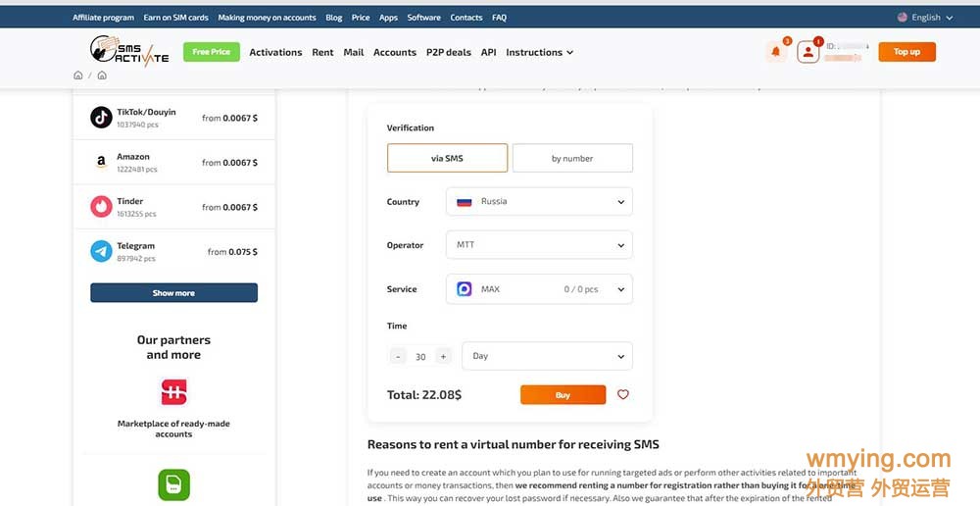Click the Russia flag icon
The image size is (980, 506).
click(465, 202)
